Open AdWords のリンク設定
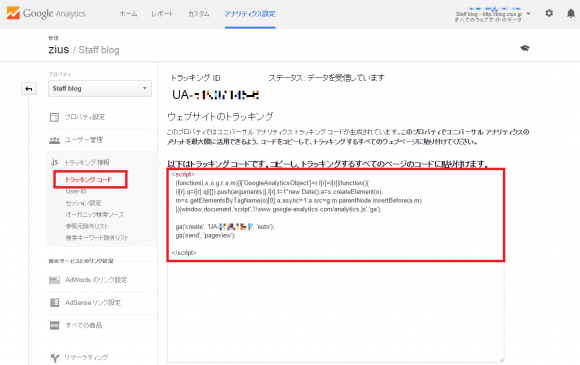 click(96, 280)
